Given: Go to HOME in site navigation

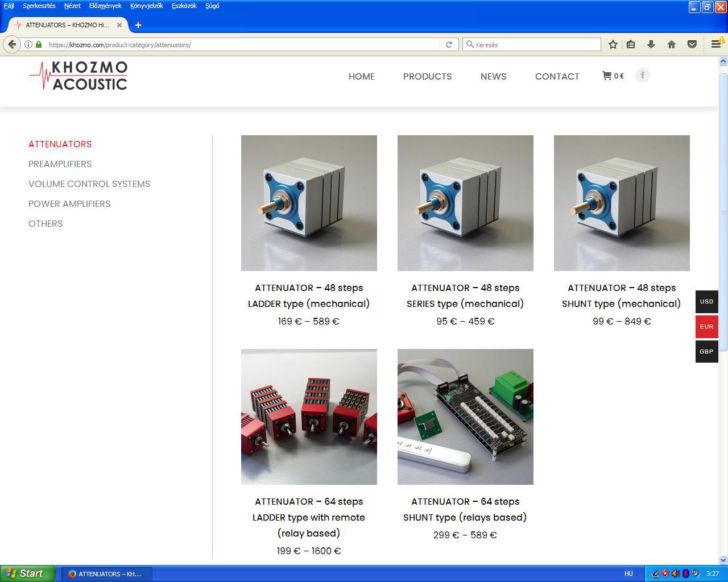Looking at the screenshot, I should click(x=362, y=76).
